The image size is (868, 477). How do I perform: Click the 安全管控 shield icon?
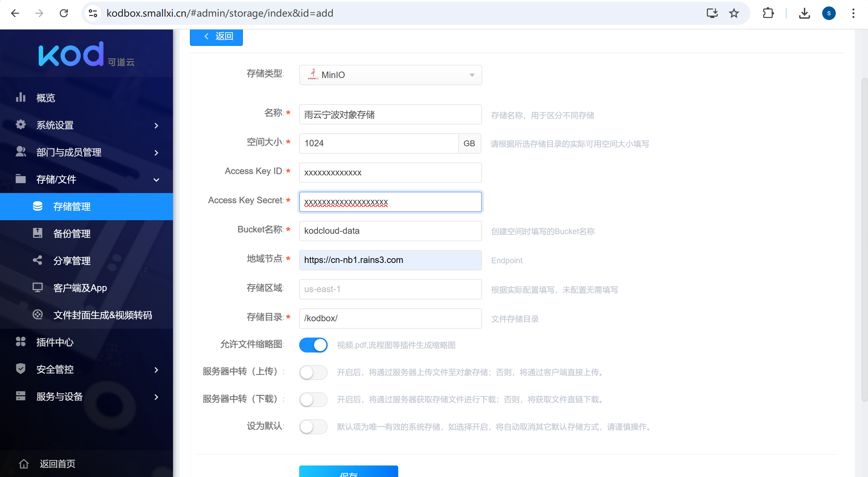[21, 369]
